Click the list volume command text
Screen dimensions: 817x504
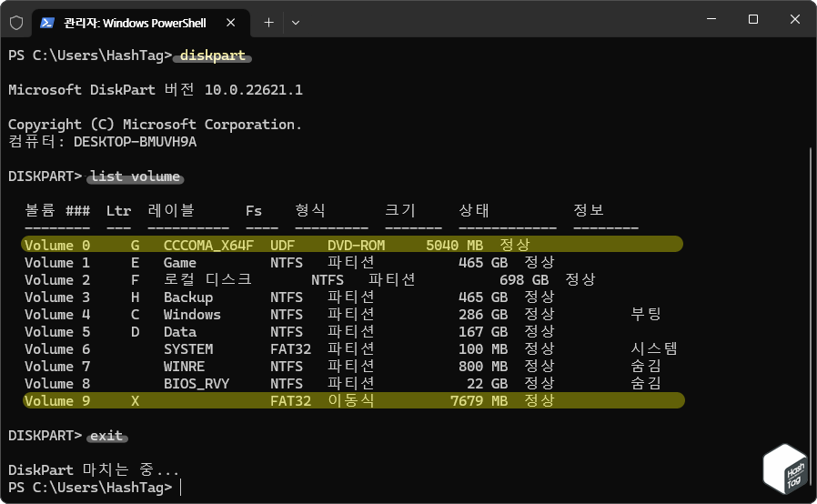click(135, 176)
